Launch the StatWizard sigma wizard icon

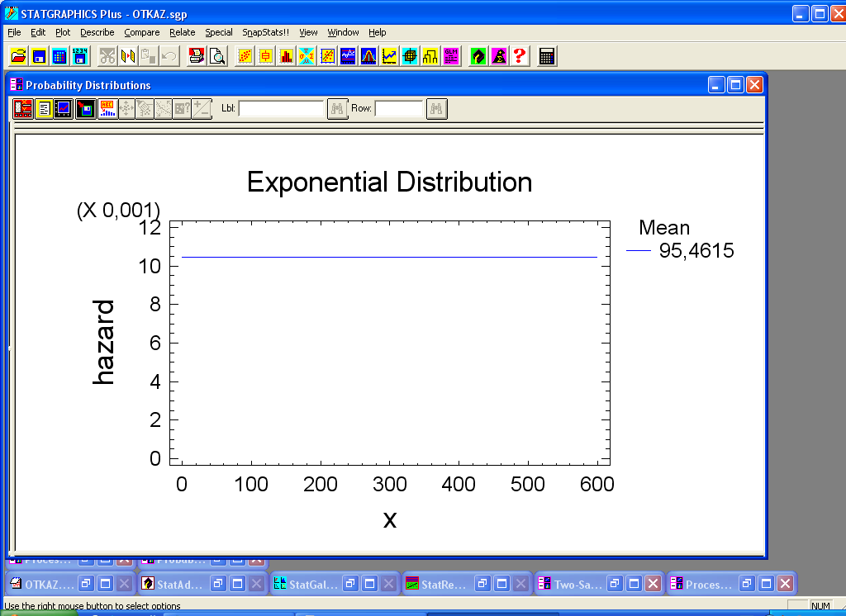[x=498, y=56]
